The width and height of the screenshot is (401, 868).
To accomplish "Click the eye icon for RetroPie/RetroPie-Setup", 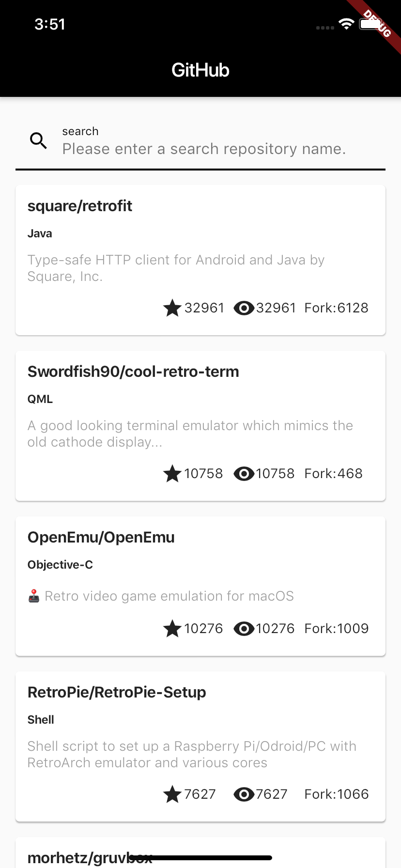I will (x=244, y=794).
